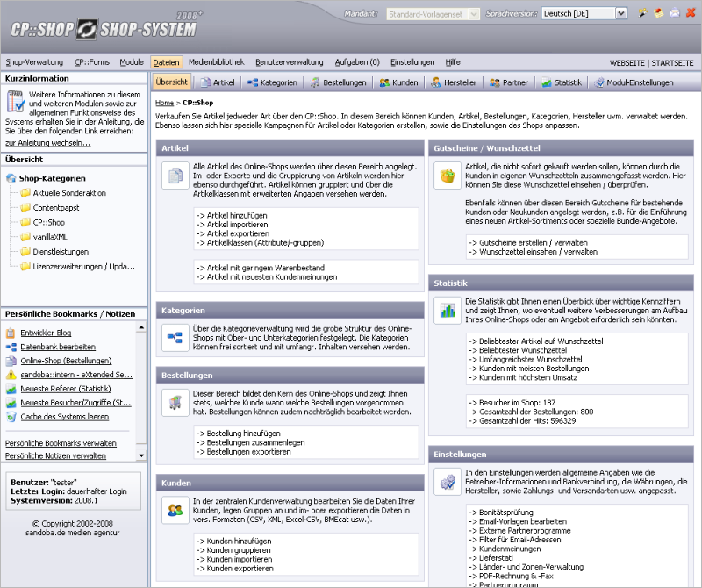Switch to the Partner tab
The image size is (702, 588).
pos(509,82)
